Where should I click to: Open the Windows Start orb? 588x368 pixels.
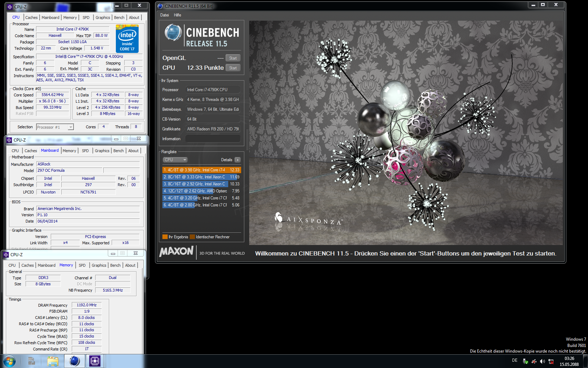click(9, 361)
